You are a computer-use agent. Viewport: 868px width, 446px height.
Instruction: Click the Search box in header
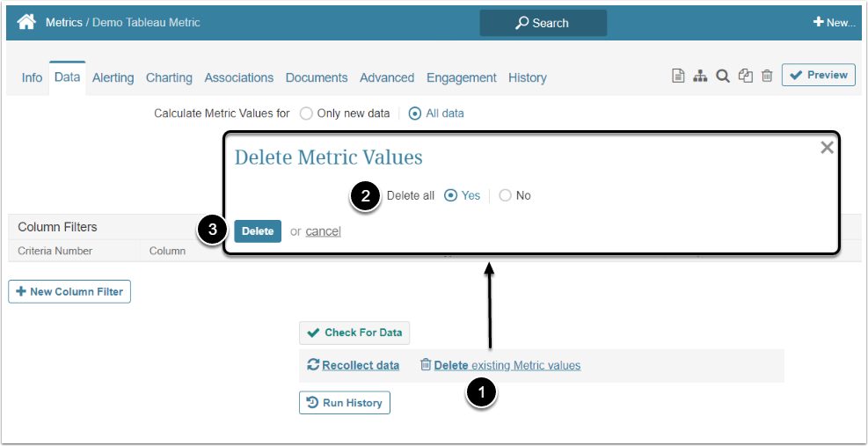543,23
